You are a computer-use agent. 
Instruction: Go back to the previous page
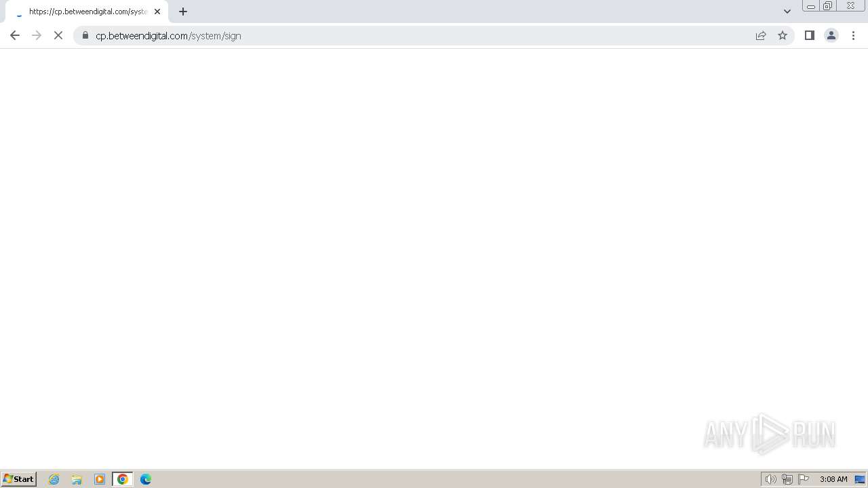pyautogui.click(x=15, y=35)
